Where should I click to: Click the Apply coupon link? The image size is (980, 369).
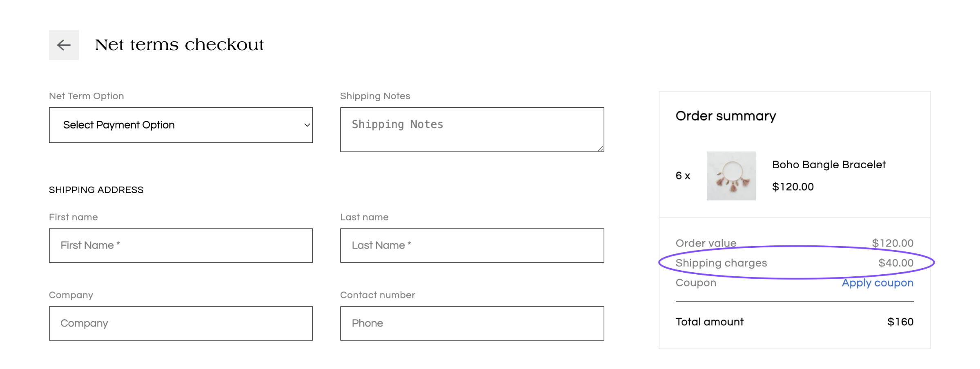click(878, 283)
